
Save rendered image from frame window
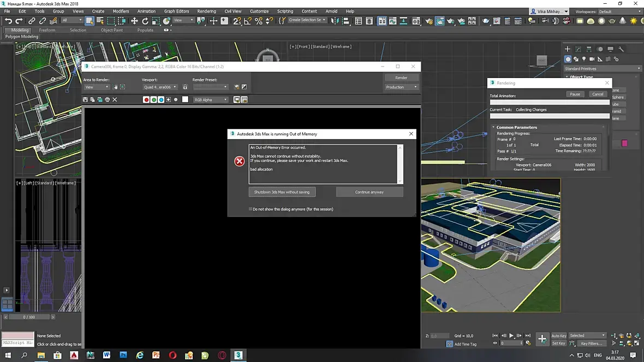click(85, 100)
